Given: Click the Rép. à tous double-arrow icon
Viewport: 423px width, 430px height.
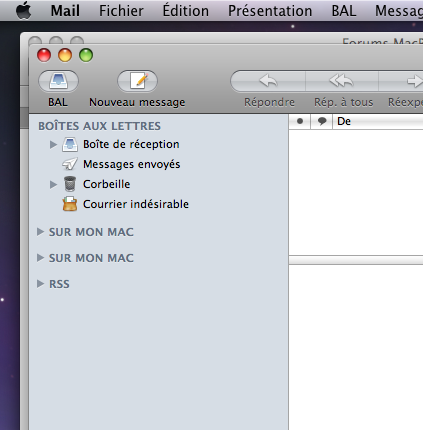Looking at the screenshot, I should (x=342, y=81).
